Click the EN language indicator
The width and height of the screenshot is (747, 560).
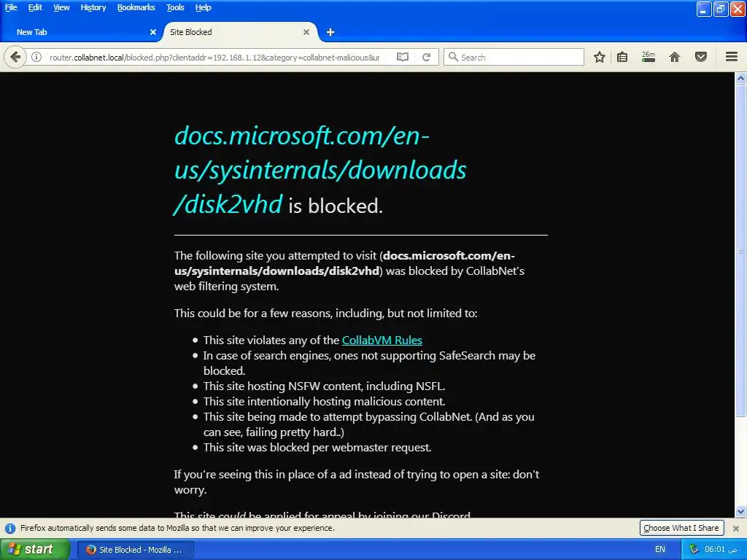(659, 549)
